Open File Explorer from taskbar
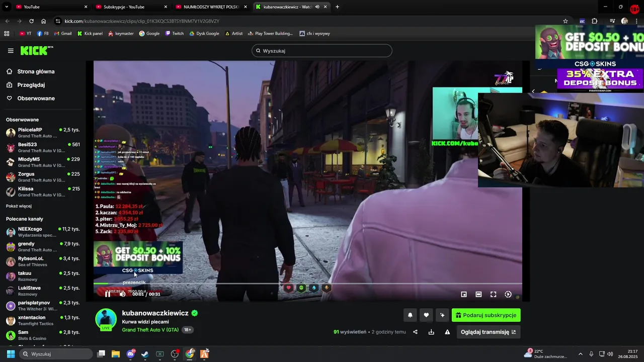644x362 pixels. pos(116,354)
